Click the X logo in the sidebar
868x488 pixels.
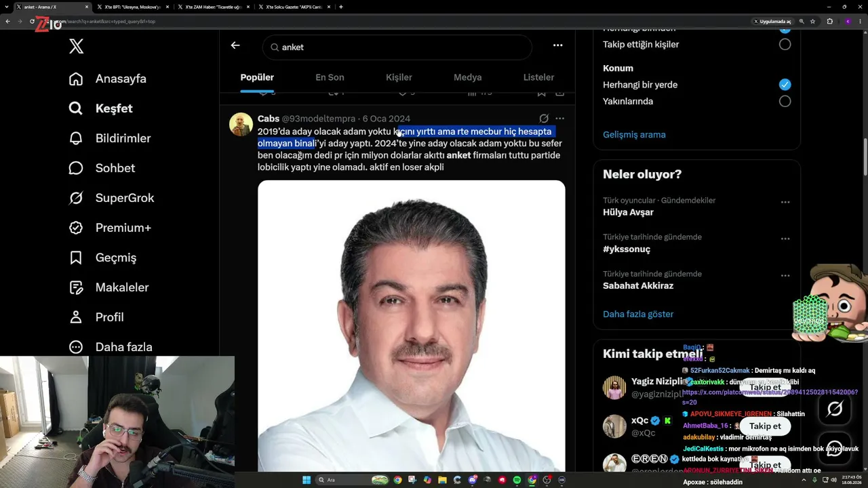tap(76, 46)
